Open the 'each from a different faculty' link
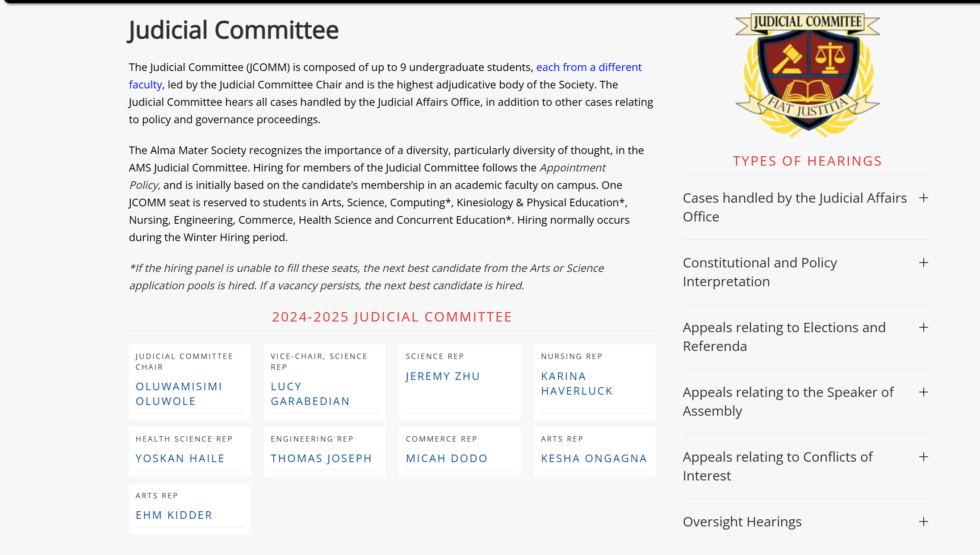 coord(588,67)
